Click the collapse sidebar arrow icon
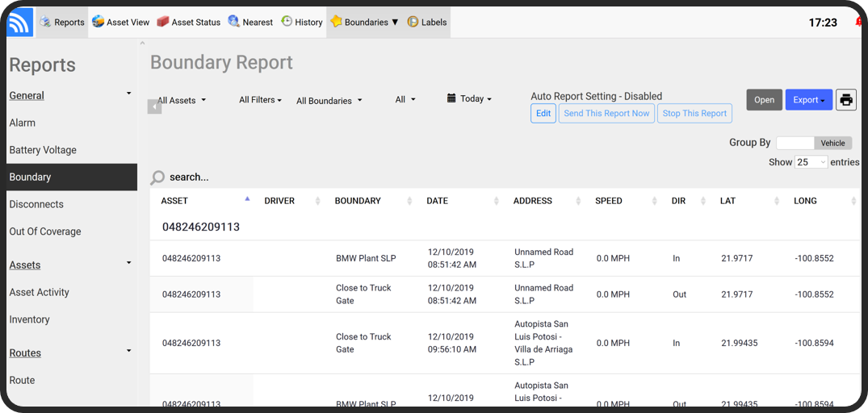Image resolution: width=868 pixels, height=413 pixels. tap(154, 106)
